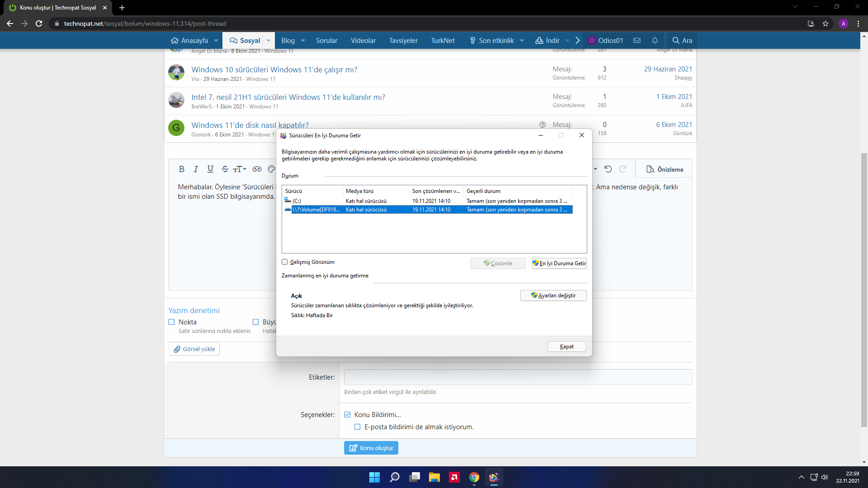Open the font size dropdown in the editor
The image size is (868, 488).
240,169
